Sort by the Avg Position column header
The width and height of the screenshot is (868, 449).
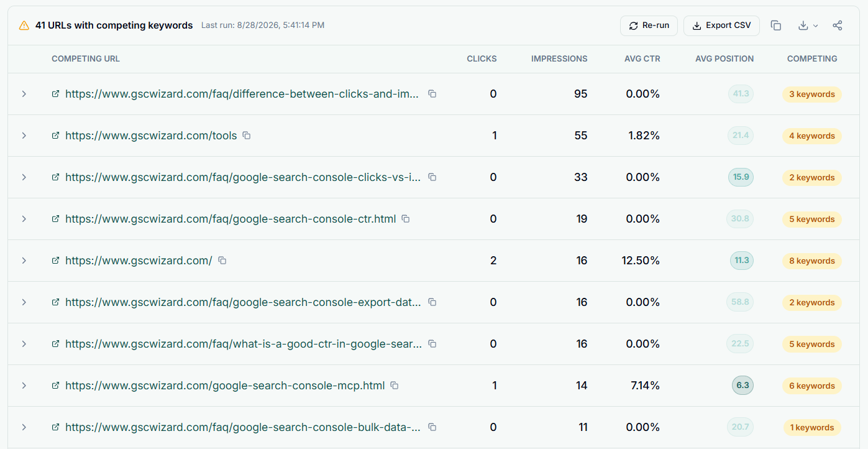click(724, 58)
